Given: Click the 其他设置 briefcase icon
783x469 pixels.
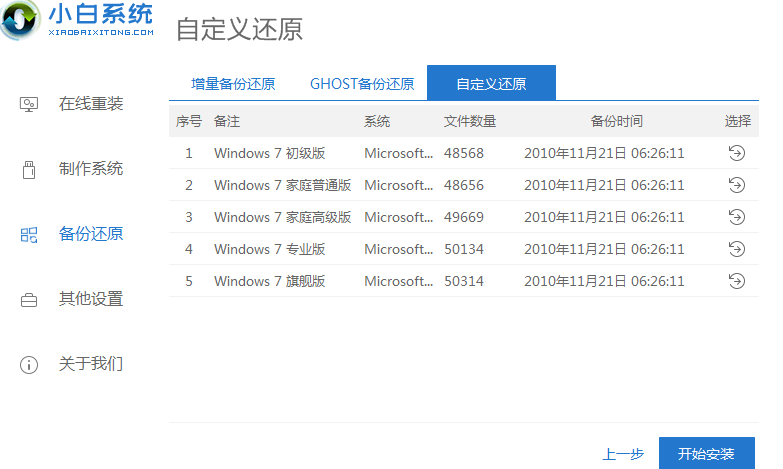Looking at the screenshot, I should pos(29,300).
